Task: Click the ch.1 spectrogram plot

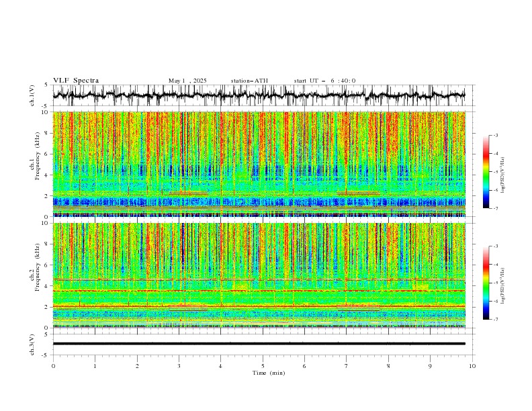Action: click(259, 164)
